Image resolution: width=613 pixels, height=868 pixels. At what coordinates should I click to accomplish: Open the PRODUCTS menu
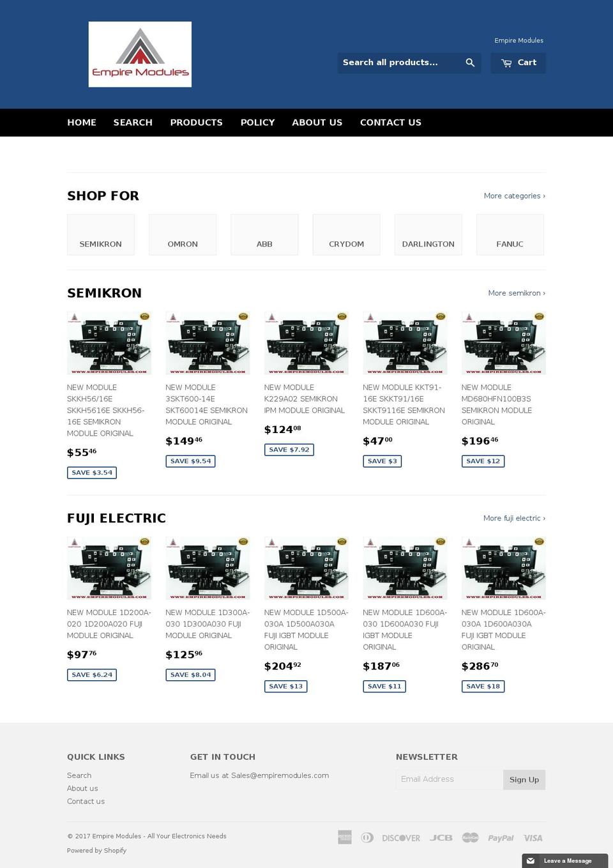point(196,122)
